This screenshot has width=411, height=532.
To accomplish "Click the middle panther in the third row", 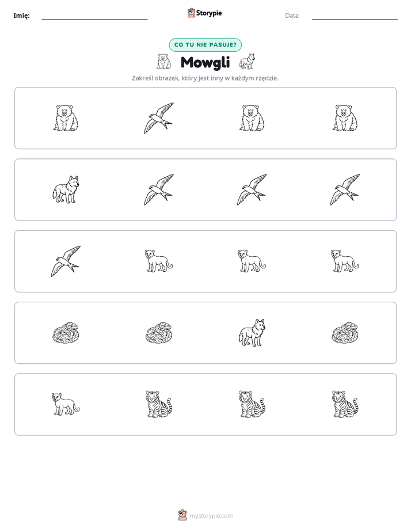I will click(252, 261).
